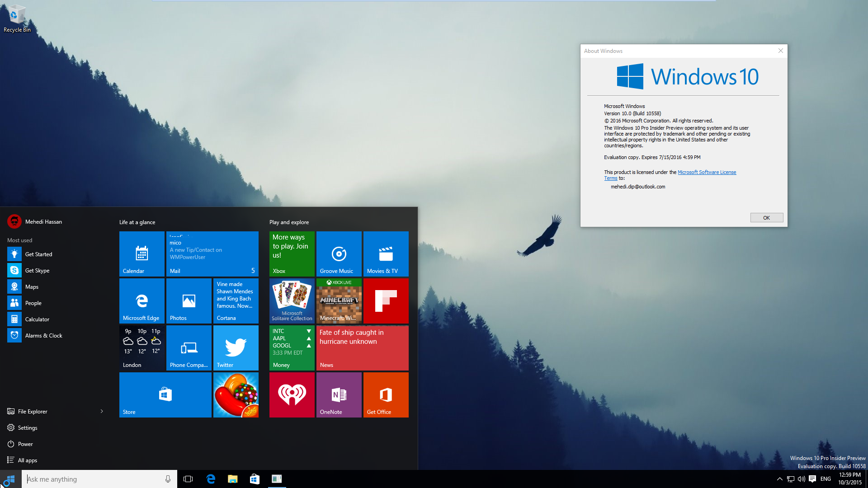Image resolution: width=868 pixels, height=488 pixels.
Task: Open network status tray icon
Action: [791, 479]
